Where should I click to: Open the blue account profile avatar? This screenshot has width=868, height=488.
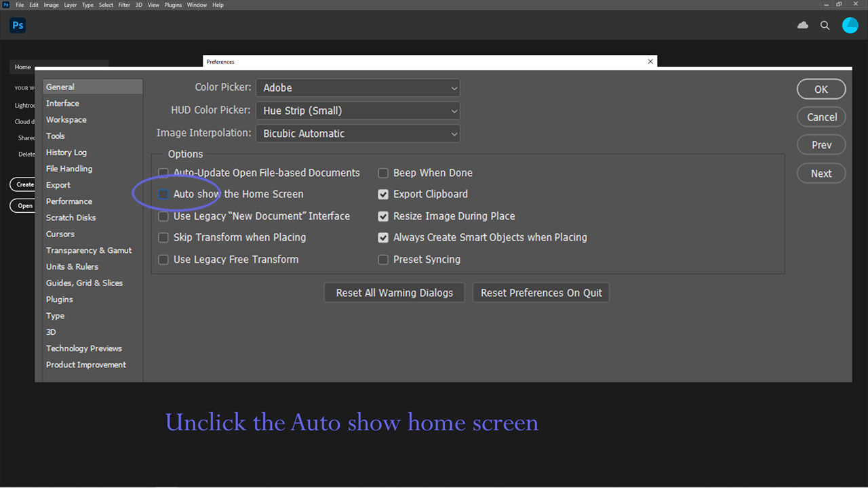pos(850,25)
